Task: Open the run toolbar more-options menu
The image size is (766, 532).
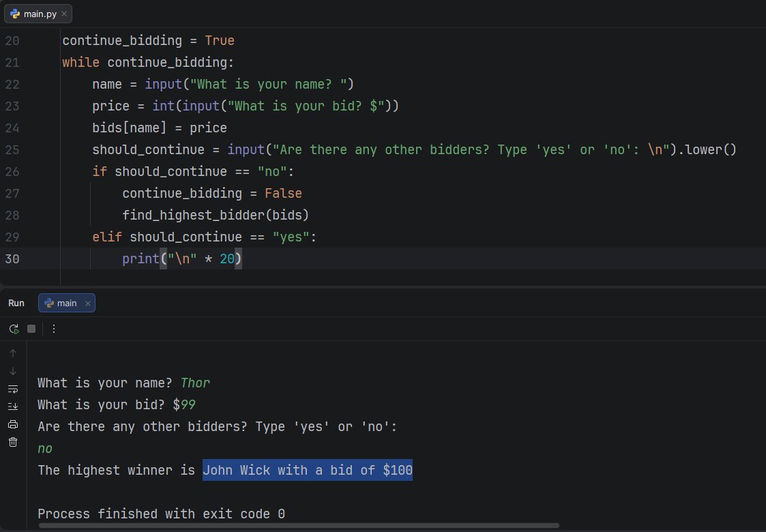Action: (x=54, y=329)
